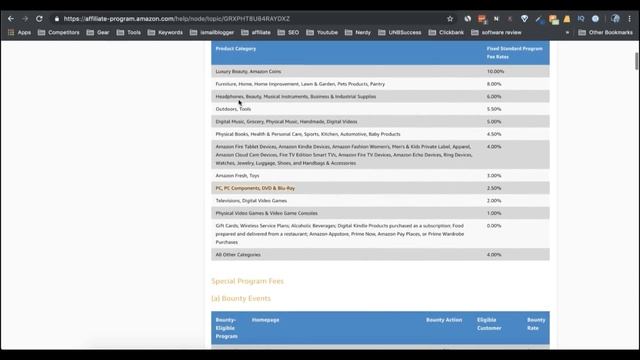Open the N extension icon

(x=496, y=19)
